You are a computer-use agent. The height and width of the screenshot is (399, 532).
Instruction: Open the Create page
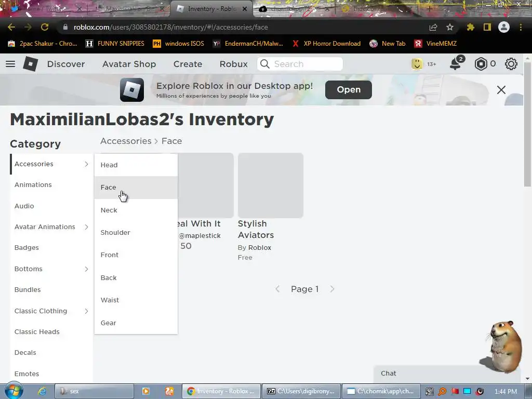pos(188,64)
